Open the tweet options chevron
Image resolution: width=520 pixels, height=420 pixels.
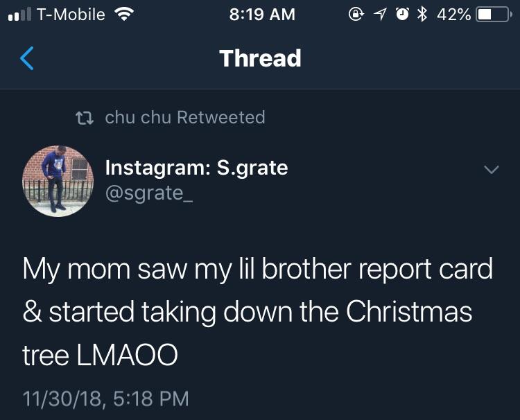point(491,170)
